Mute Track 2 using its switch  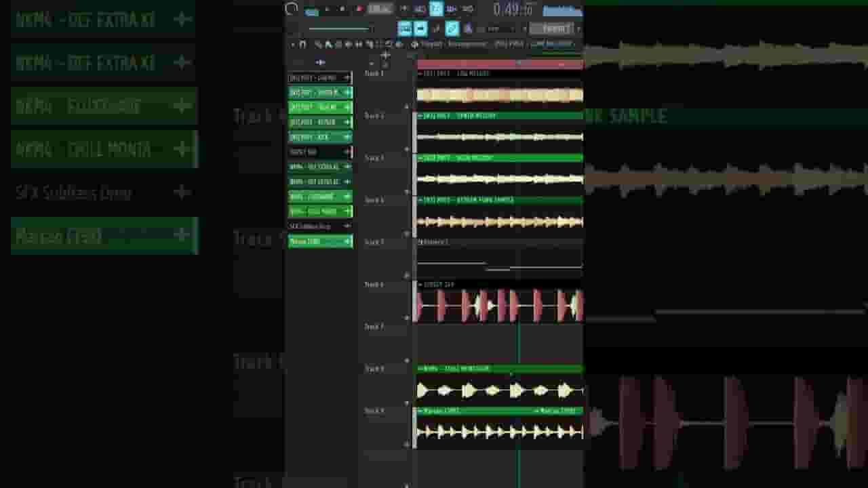[x=407, y=149]
